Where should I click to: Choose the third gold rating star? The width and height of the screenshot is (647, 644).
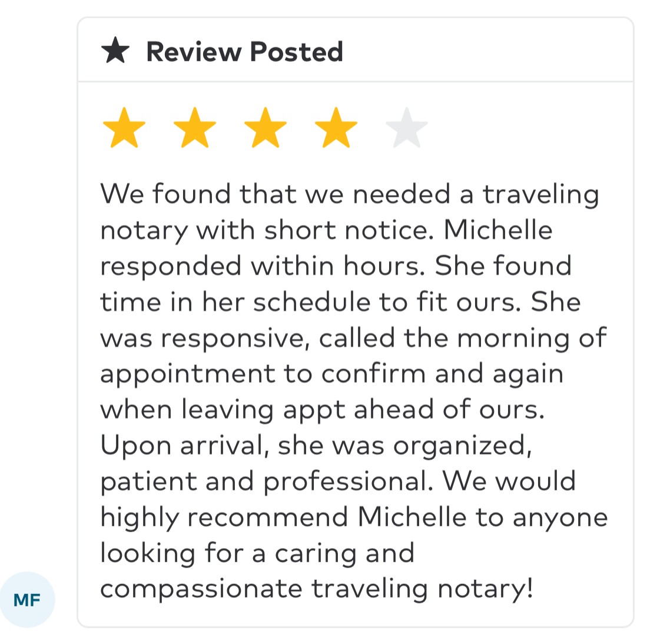[265, 127]
